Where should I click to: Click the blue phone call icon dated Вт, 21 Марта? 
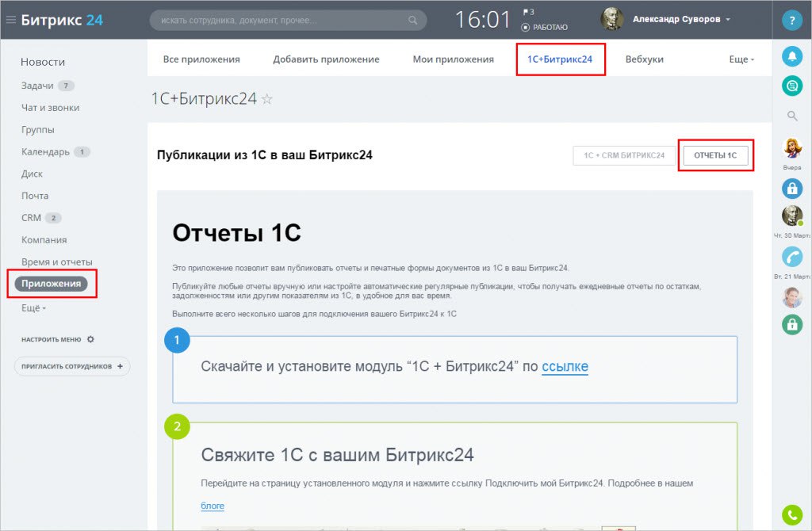click(792, 257)
